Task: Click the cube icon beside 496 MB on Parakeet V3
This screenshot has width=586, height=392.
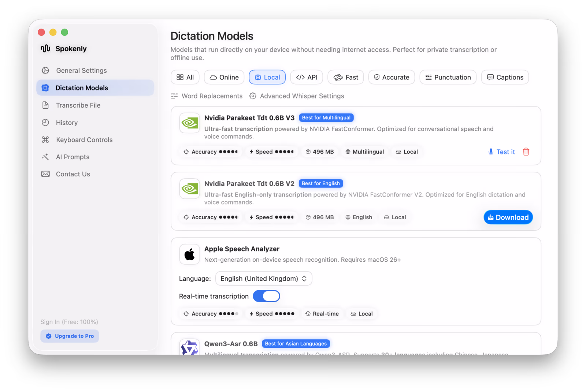Action: point(308,152)
